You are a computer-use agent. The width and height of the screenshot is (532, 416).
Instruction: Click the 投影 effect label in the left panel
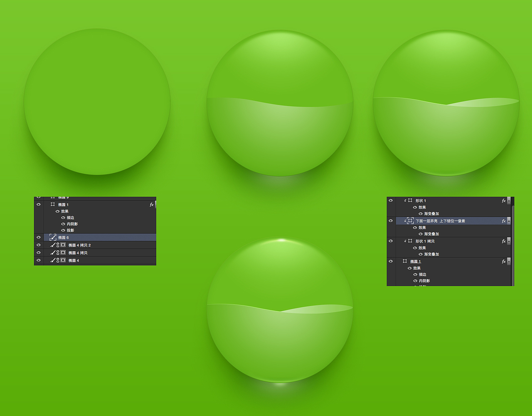coord(71,230)
